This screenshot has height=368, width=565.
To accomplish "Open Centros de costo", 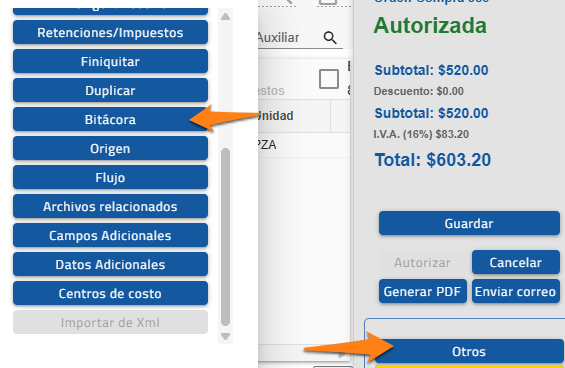I will [110, 293].
